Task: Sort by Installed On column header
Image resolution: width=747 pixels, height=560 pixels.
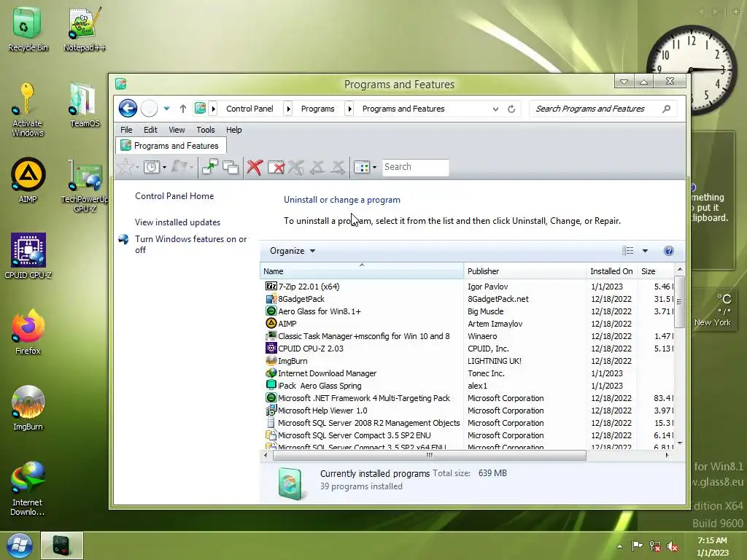Action: [x=612, y=271]
